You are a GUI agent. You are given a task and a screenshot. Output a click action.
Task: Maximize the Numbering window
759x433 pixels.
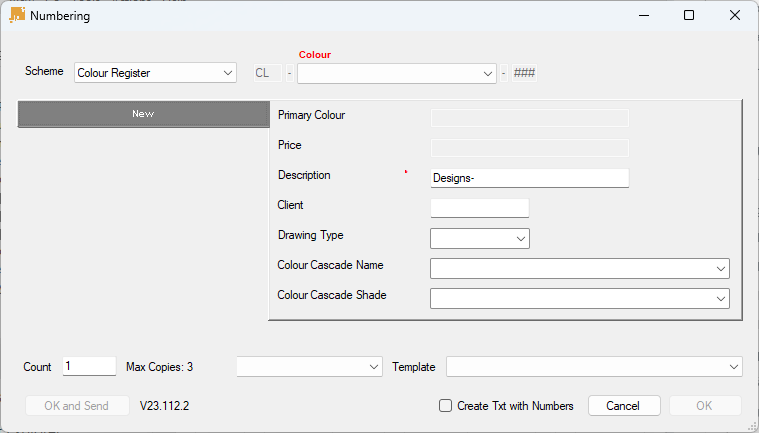689,15
